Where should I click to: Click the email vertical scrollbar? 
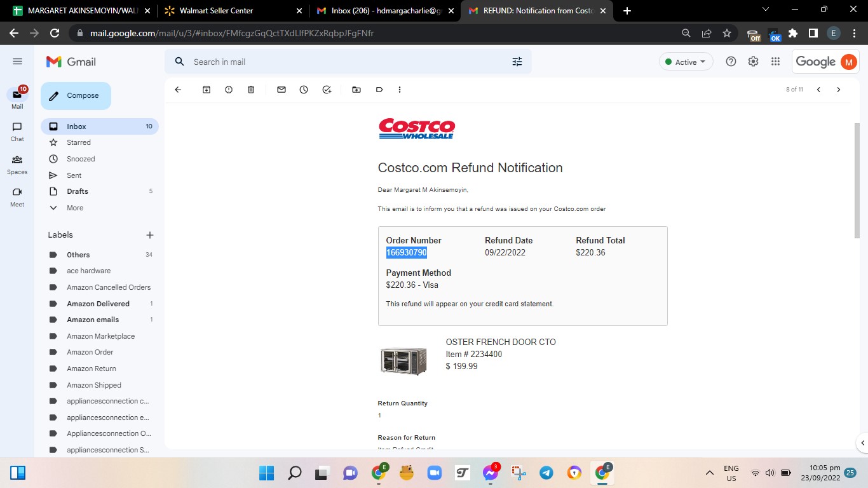[x=856, y=181]
